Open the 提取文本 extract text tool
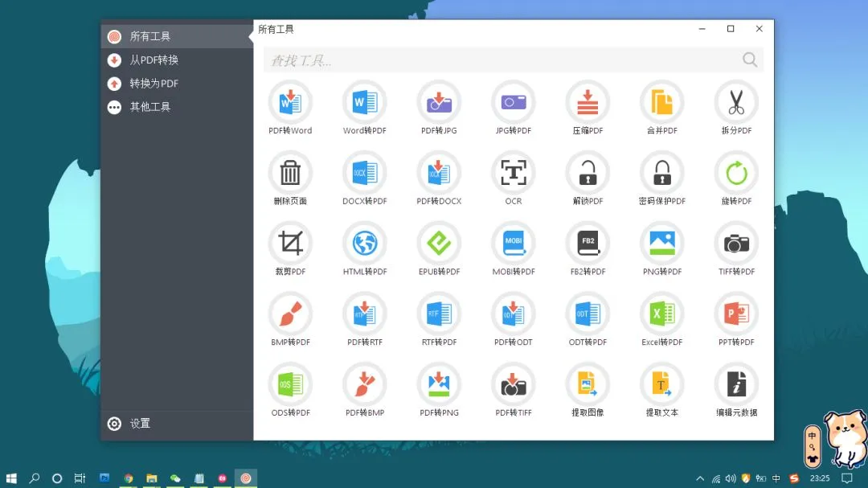Screen dimensions: 868x488 tap(662, 390)
